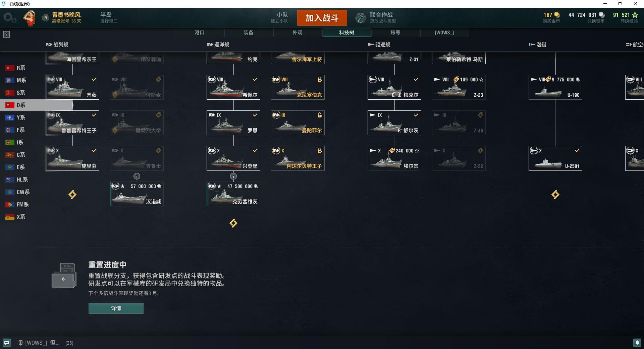Open the notification bell icon
644x349 pixels.
[637, 343]
